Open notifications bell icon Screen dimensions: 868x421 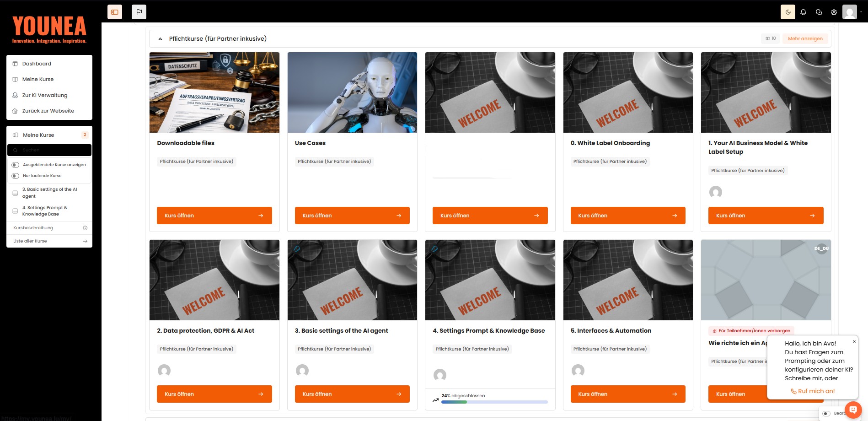coord(803,12)
